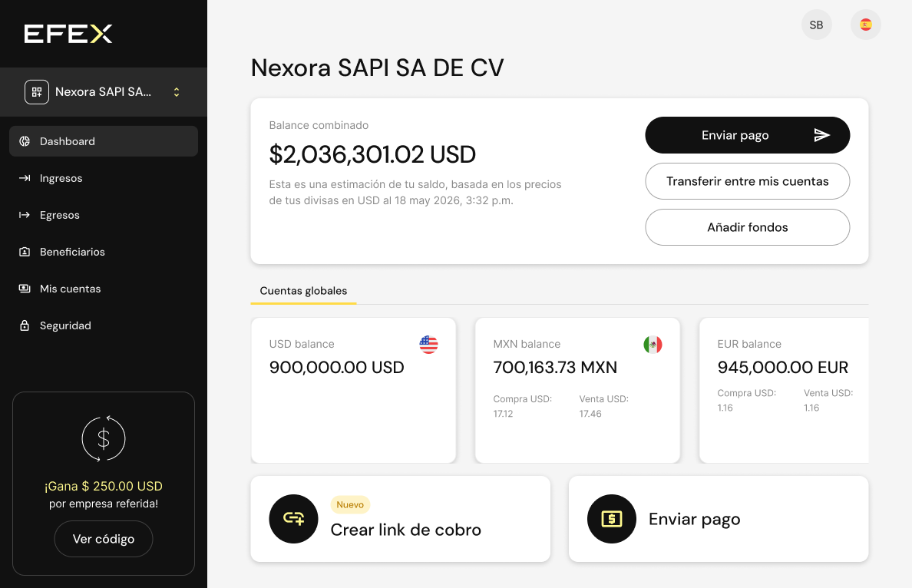Click Transferir entre mis cuentas
This screenshot has height=588, width=912.
[748, 181]
